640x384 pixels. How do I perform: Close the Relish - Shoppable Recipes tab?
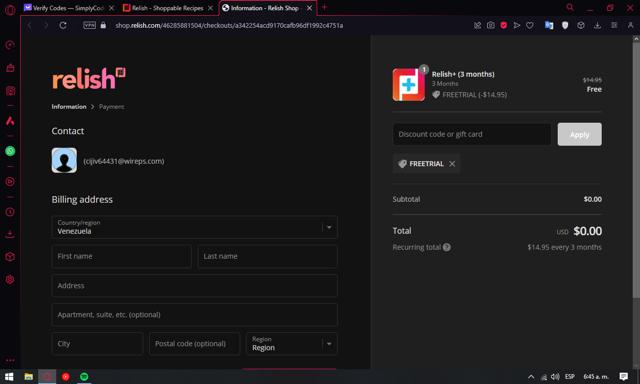(211, 8)
